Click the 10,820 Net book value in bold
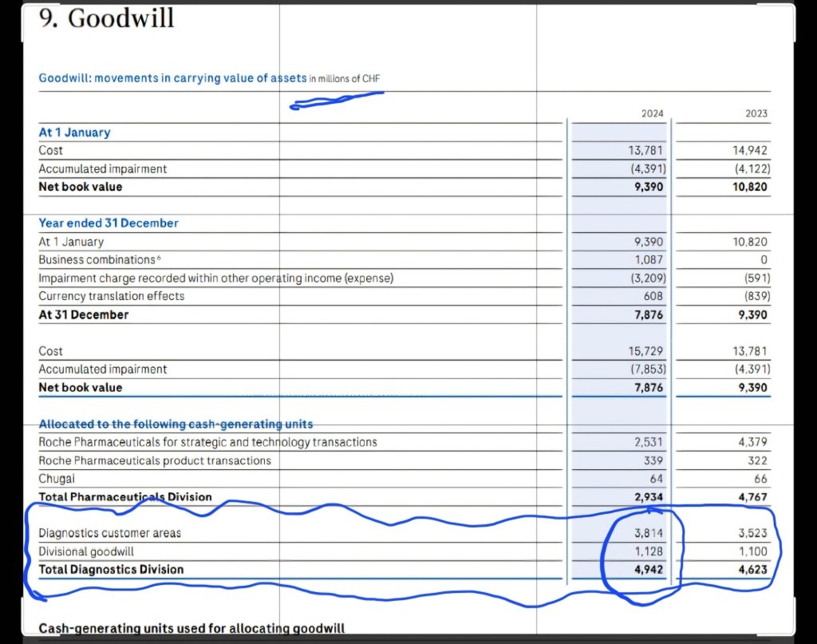Image resolution: width=817 pixels, height=644 pixels. click(x=750, y=187)
